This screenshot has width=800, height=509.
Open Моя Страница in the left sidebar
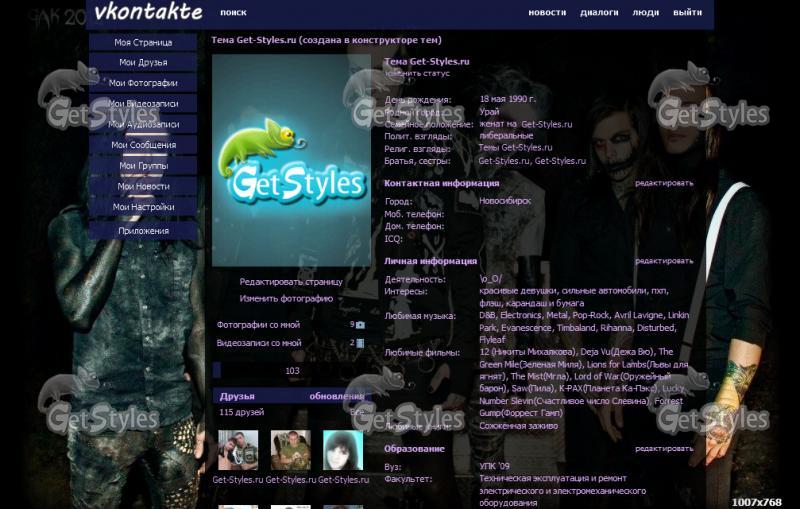(x=143, y=42)
